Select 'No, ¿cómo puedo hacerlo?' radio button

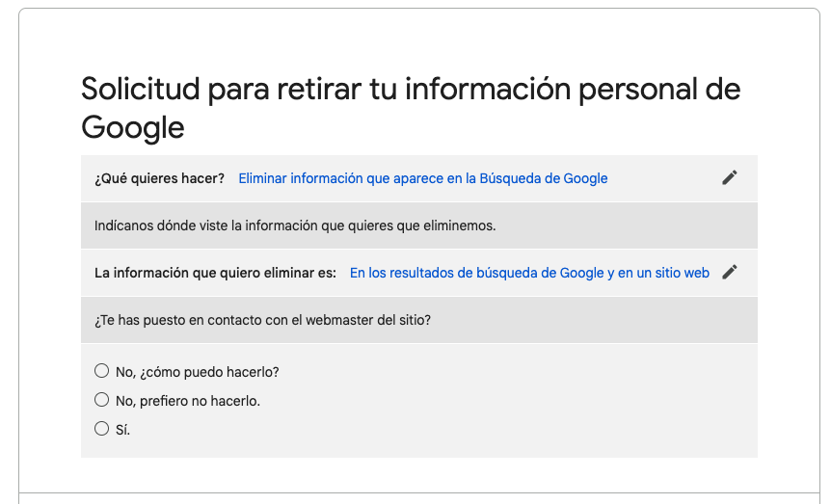point(102,371)
